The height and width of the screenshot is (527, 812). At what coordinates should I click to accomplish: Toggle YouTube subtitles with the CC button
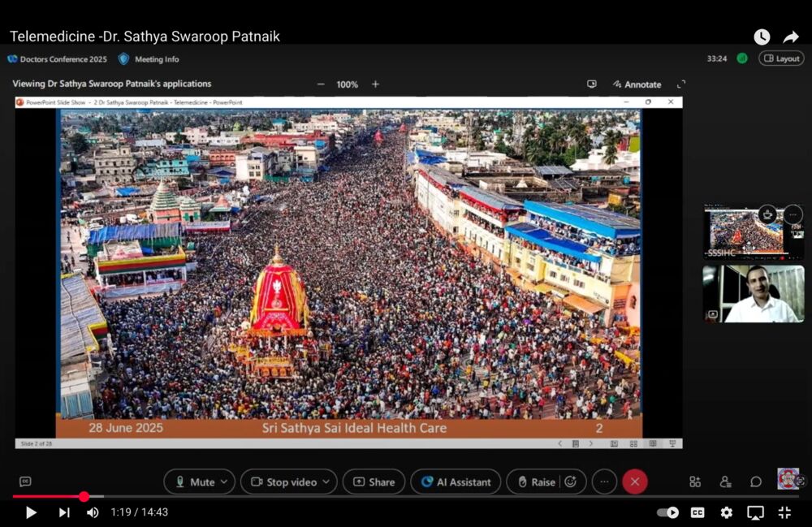coord(698,512)
